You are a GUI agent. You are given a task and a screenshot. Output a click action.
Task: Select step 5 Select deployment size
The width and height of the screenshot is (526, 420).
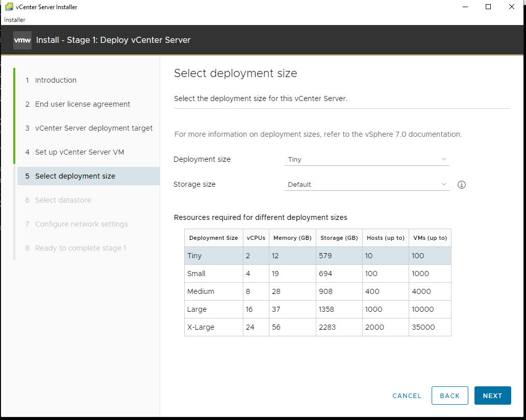coord(89,176)
